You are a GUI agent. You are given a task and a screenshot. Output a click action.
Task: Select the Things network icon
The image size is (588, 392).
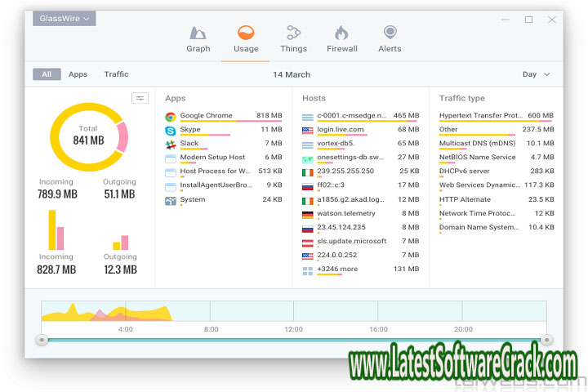[293, 33]
